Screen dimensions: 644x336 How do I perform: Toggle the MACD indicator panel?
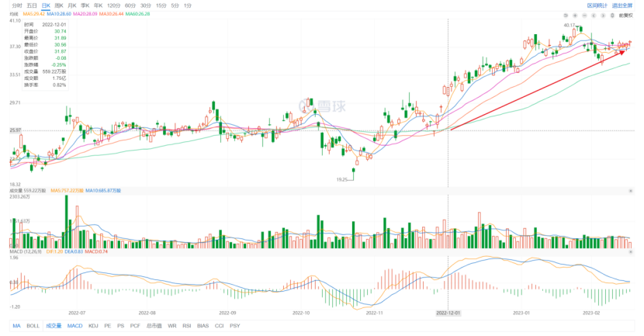(75, 326)
